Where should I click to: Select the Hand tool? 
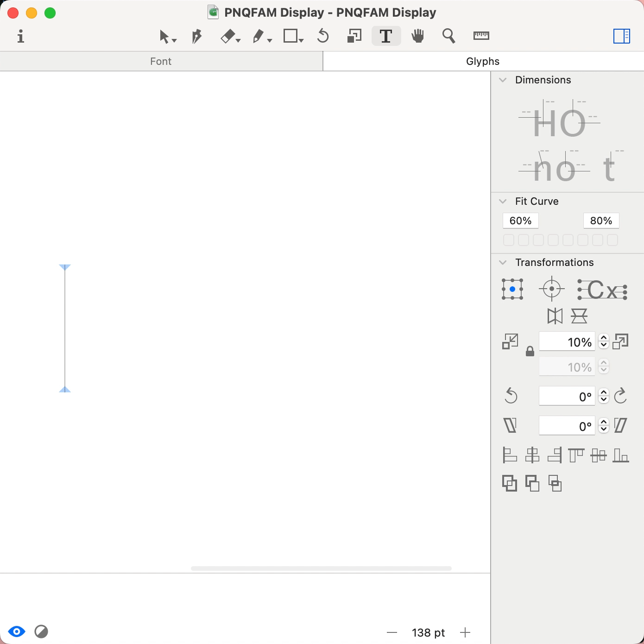tap(418, 36)
